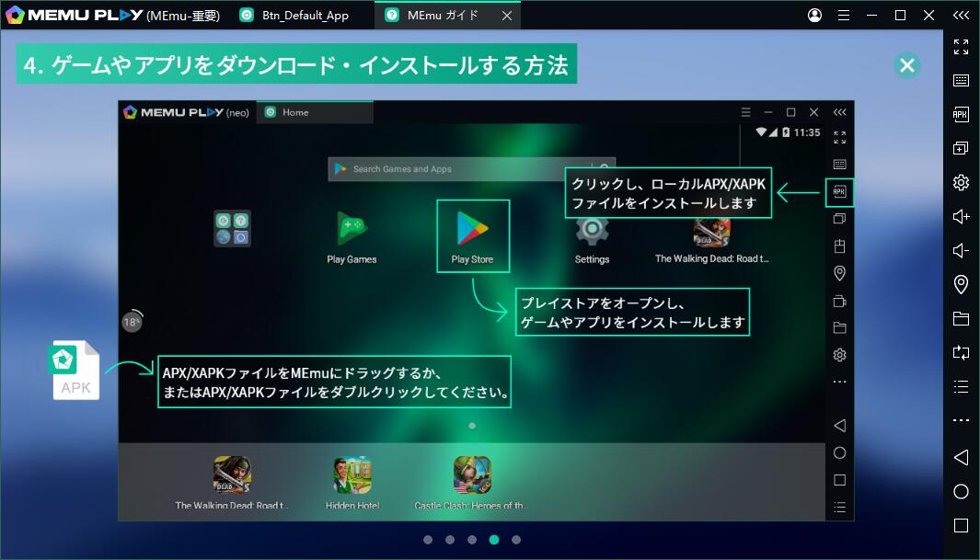
Task: Jump to the first guide page dot
Action: tap(428, 540)
